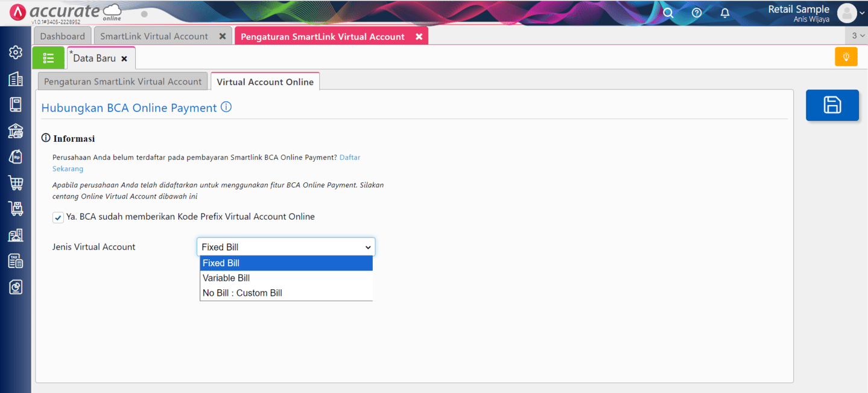Close the Data Baru tab
This screenshot has height=393, width=868.
coord(124,59)
